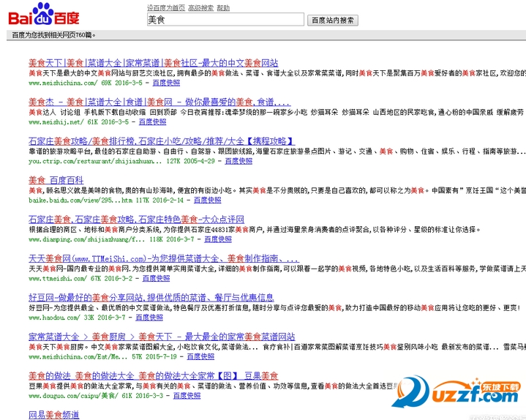526x420 pixels.
Task: Open the 高级搜索 link
Action: [x=200, y=7]
